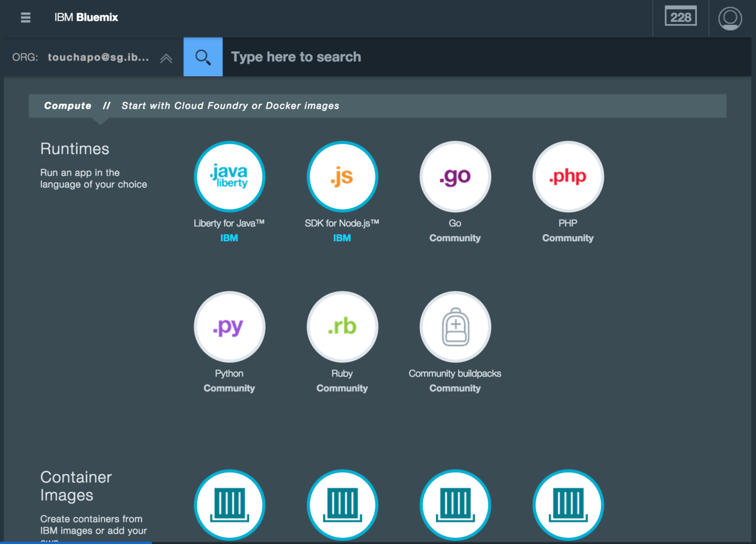
Task: Click the IBM label under Liberty for Java
Action: click(229, 238)
